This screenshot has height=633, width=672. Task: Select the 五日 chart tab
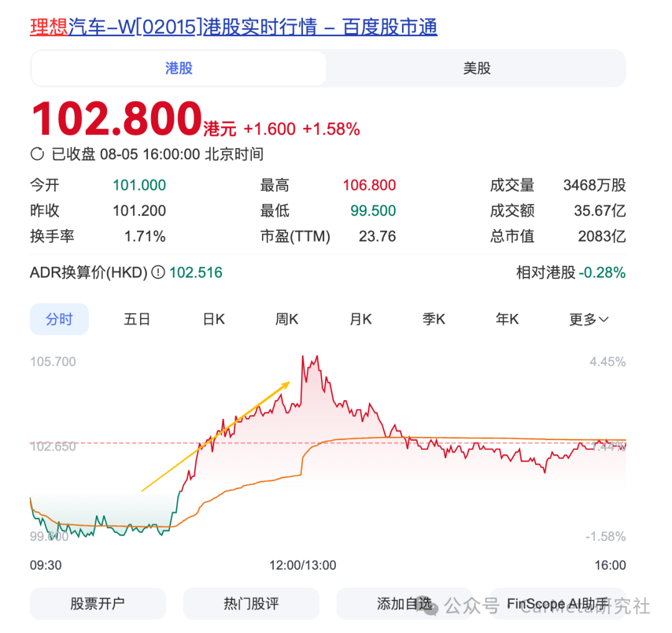click(x=137, y=319)
